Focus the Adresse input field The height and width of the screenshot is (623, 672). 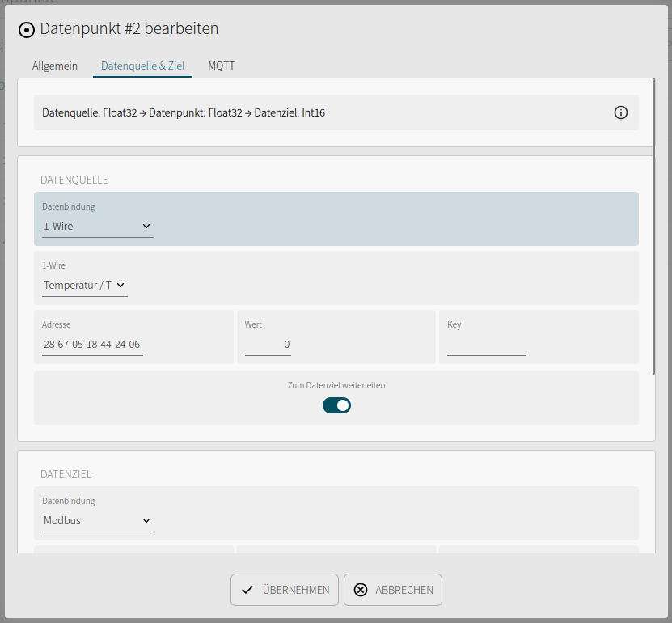(x=92, y=345)
